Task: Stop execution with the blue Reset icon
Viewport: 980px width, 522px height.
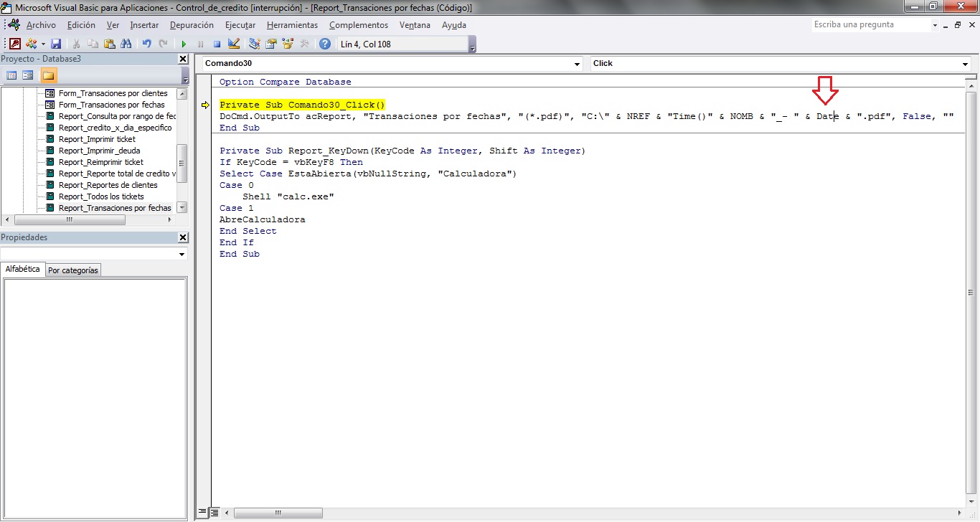Action: 217,44
